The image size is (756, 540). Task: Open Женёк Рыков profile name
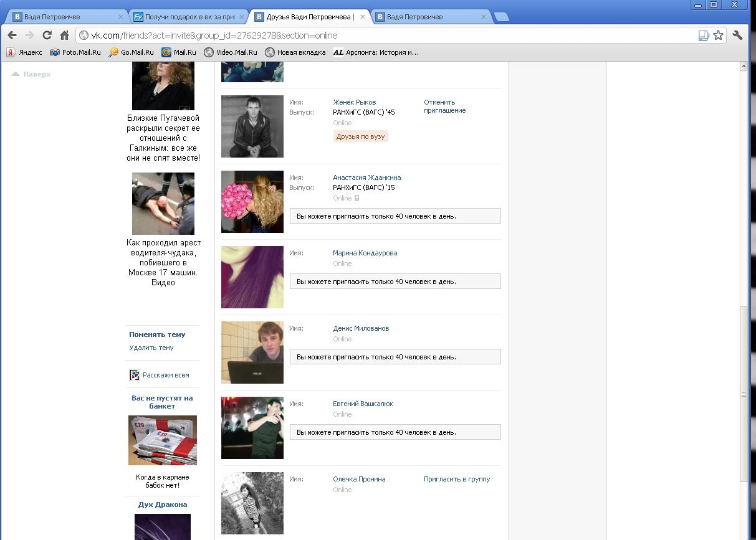[355, 102]
